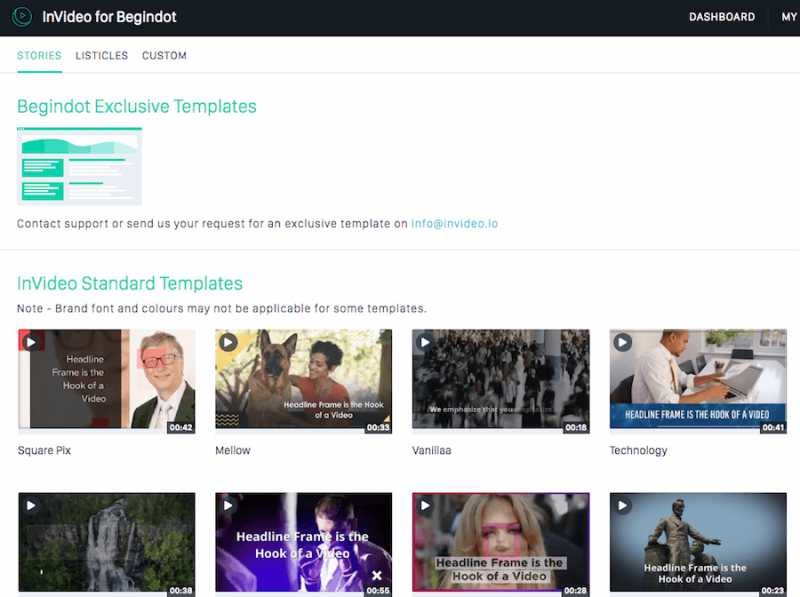
Task: Open the Mellow template thumbnail
Action: 304,381
